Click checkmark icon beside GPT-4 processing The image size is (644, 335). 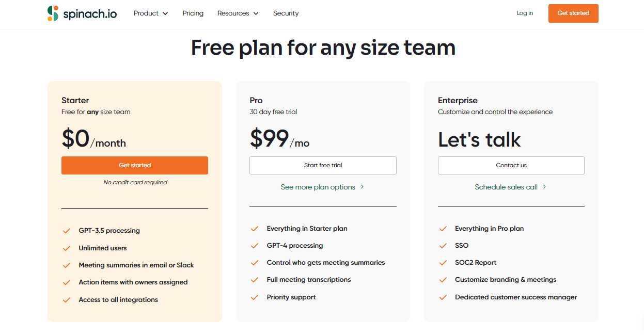click(255, 246)
